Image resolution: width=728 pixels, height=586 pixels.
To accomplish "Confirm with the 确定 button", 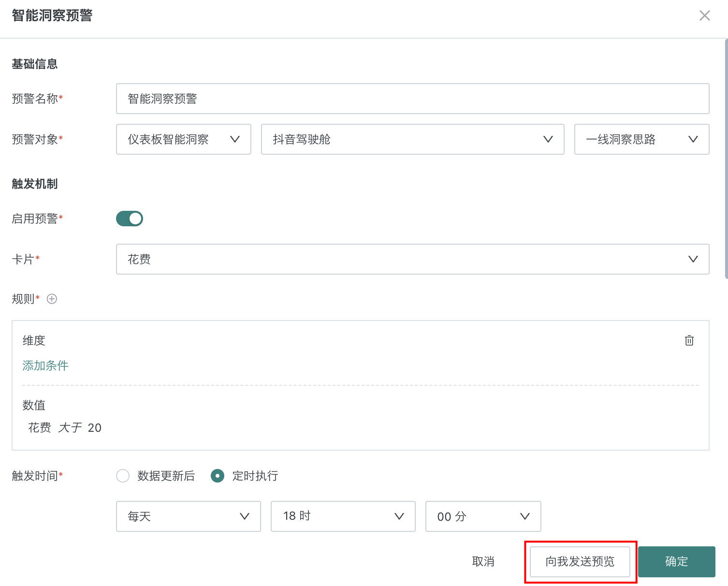I will point(676,561).
